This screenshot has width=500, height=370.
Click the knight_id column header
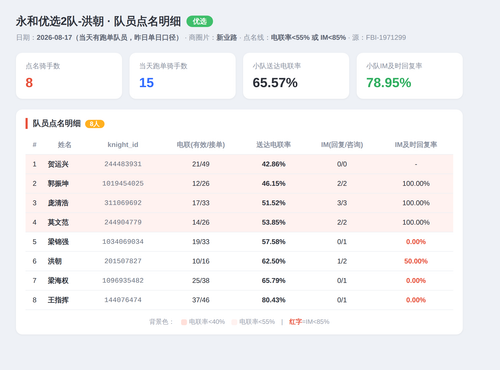tap(123, 145)
